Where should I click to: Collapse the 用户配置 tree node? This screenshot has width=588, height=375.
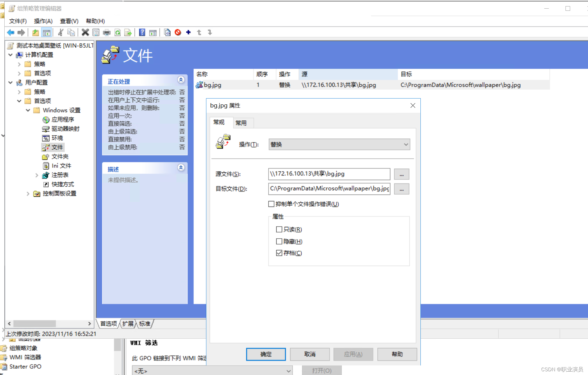[10, 83]
